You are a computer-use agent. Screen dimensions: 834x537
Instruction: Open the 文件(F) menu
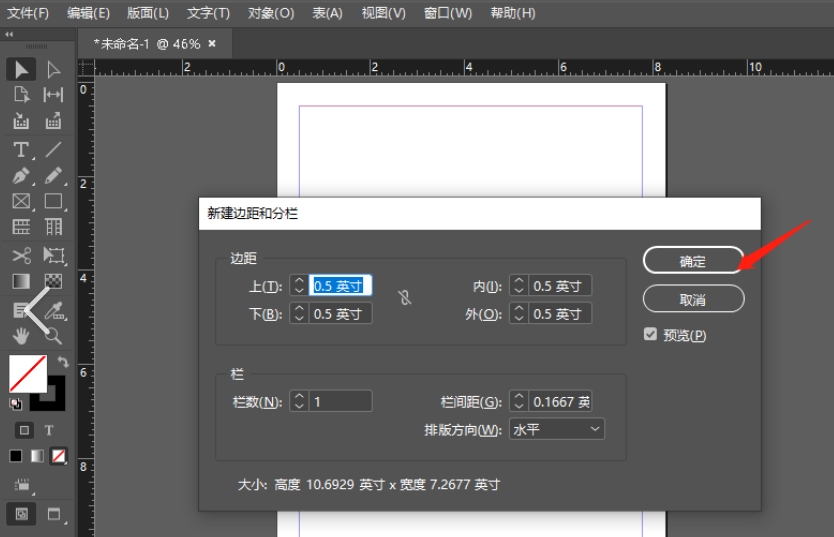click(x=28, y=13)
